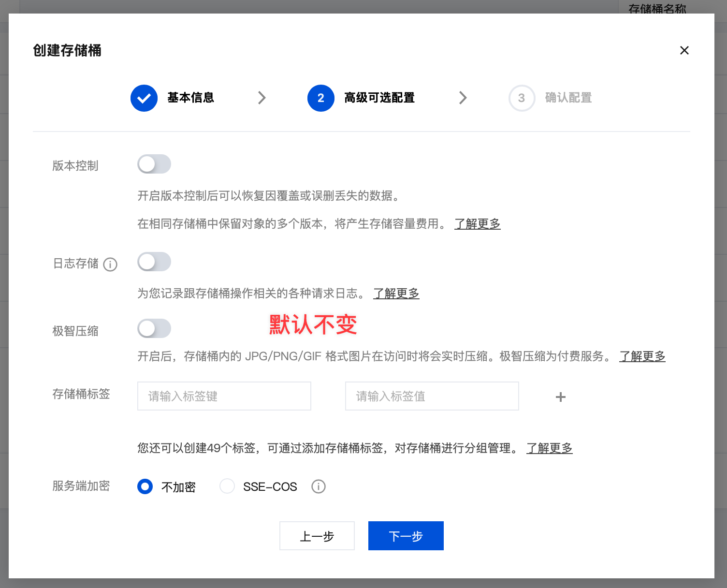Image resolution: width=727 pixels, height=588 pixels.
Task: Select the 不加密 radio option
Action: coord(145,486)
